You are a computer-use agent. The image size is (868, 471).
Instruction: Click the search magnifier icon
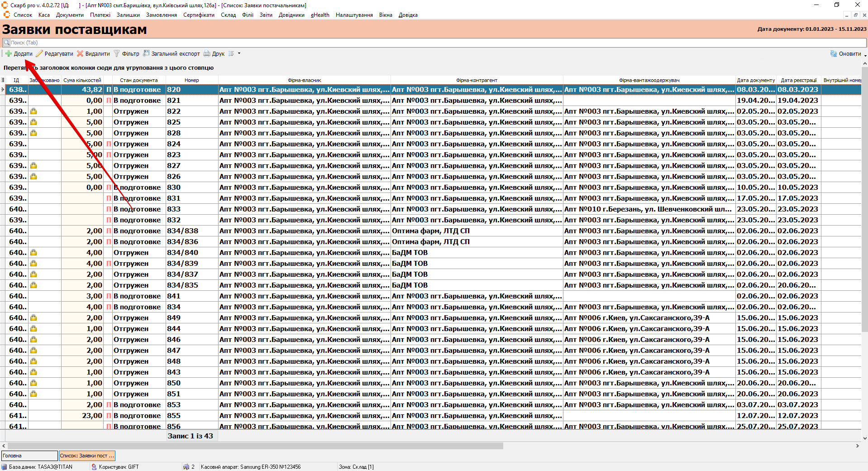(x=7, y=43)
